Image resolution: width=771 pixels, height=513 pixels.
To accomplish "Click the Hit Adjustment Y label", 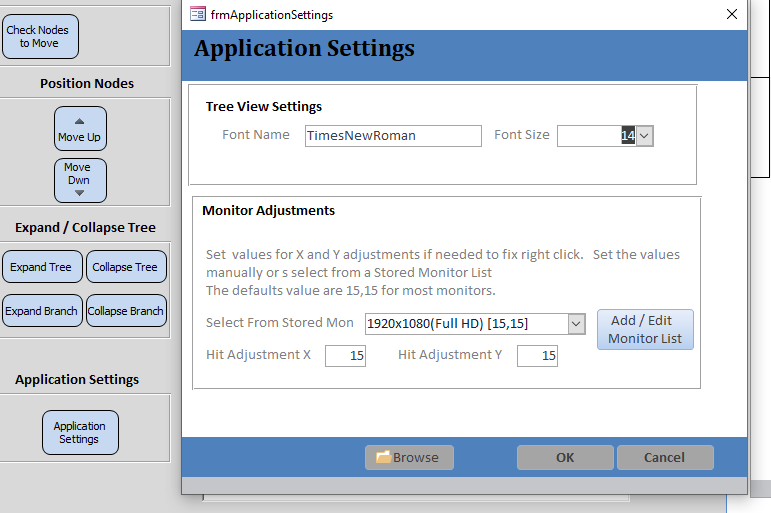I will pos(450,355).
